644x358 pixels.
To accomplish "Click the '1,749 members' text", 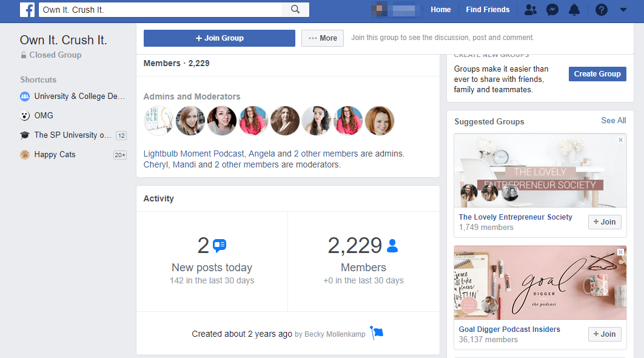I will click(486, 228).
